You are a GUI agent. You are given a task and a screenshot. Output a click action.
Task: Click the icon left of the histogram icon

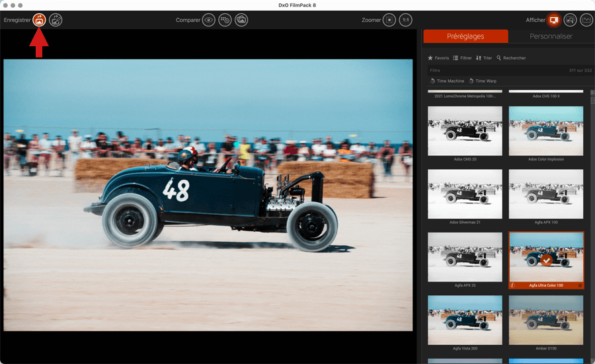(x=569, y=20)
